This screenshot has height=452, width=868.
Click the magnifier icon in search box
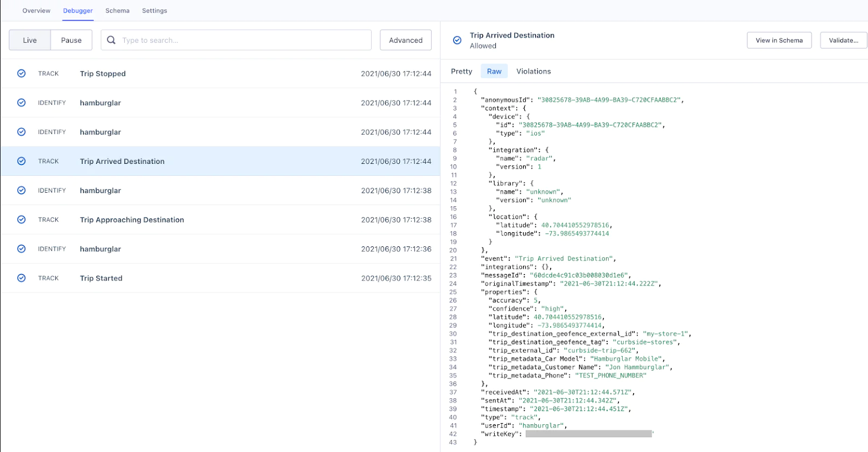[111, 40]
